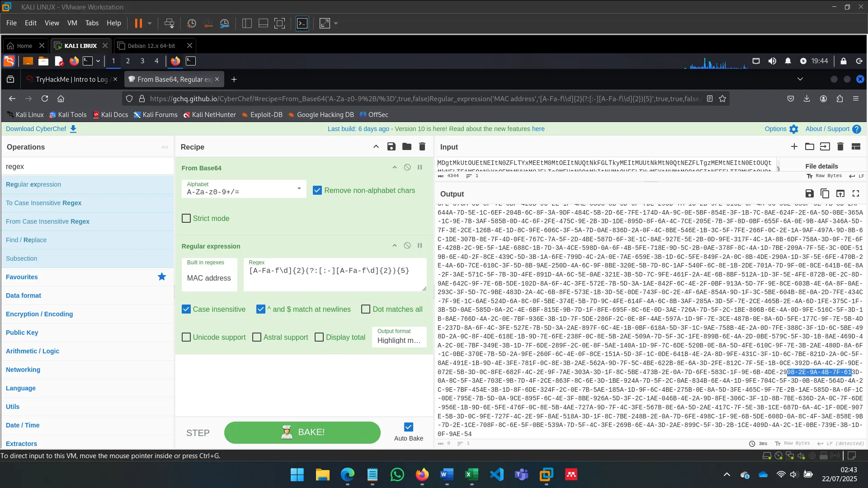This screenshot has height=488, width=868.
Task: Open the Output format dropdown
Action: (398, 337)
